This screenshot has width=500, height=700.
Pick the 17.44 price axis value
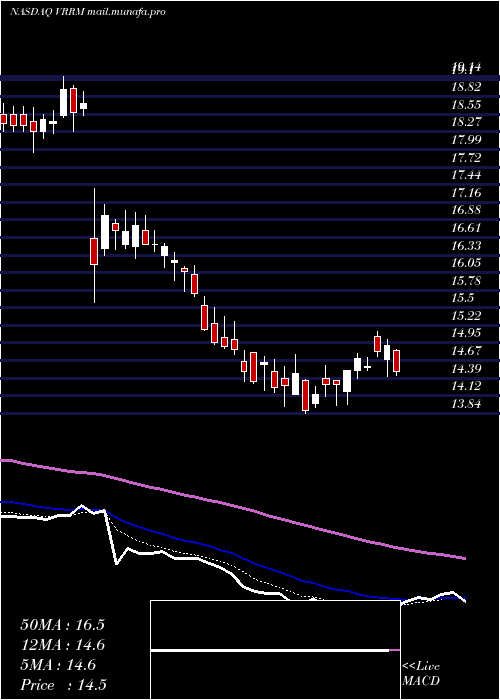[x=467, y=175]
